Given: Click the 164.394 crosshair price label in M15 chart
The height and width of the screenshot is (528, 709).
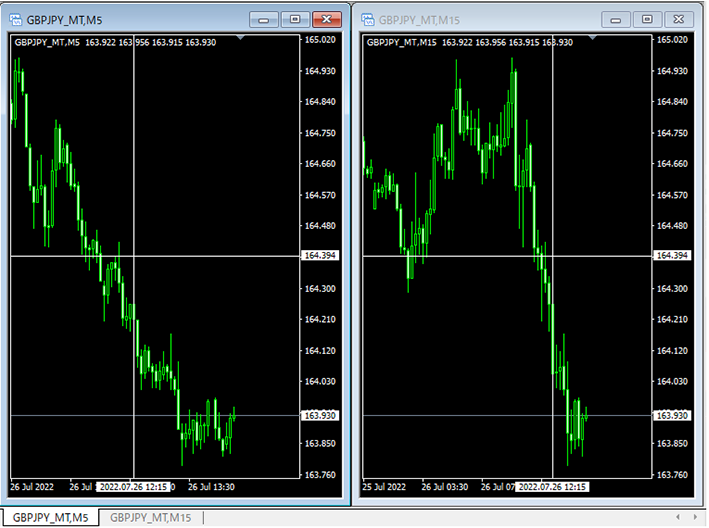Looking at the screenshot, I should click(x=672, y=255).
